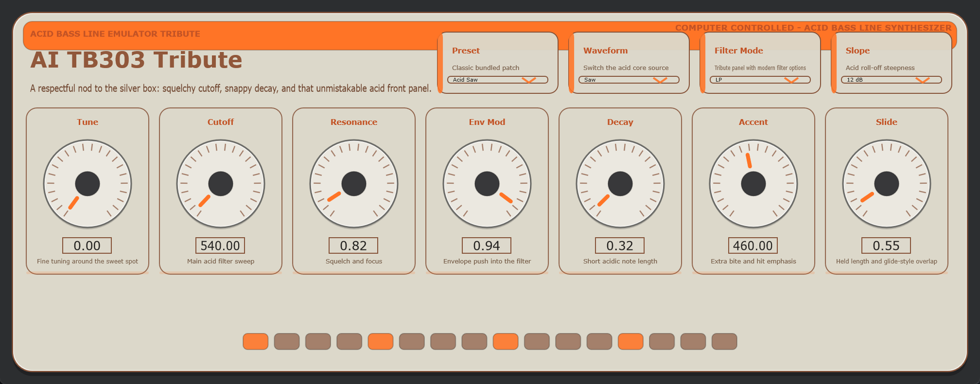Click 'ACID BASS LINE EMULATOR TRIBUTE' header text
Viewport: 980px width, 384px height.
pos(115,34)
